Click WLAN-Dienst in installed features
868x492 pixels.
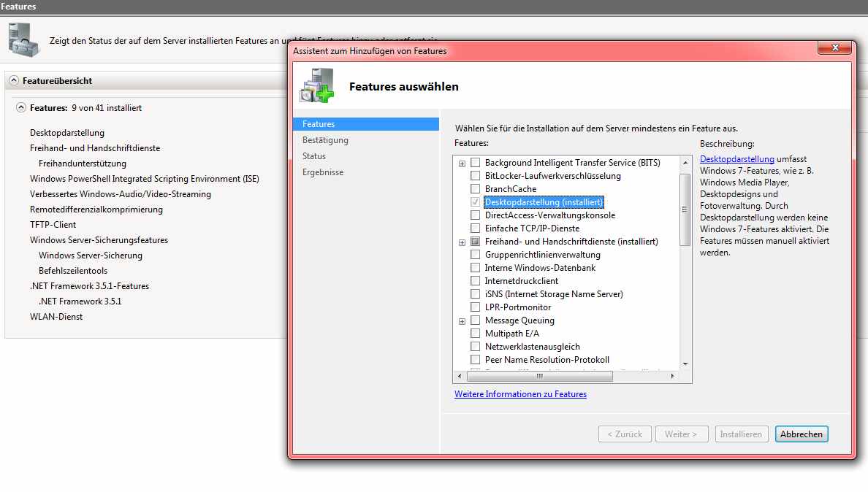[x=56, y=317]
